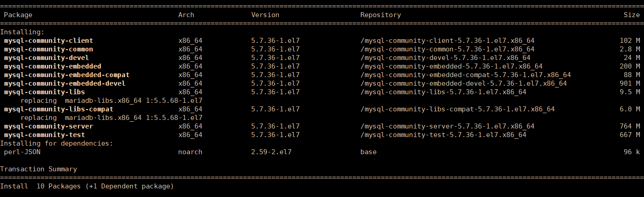The height and width of the screenshot is (197, 644).
Task: Click the 200 M size value
Action: pyautogui.click(x=630, y=66)
